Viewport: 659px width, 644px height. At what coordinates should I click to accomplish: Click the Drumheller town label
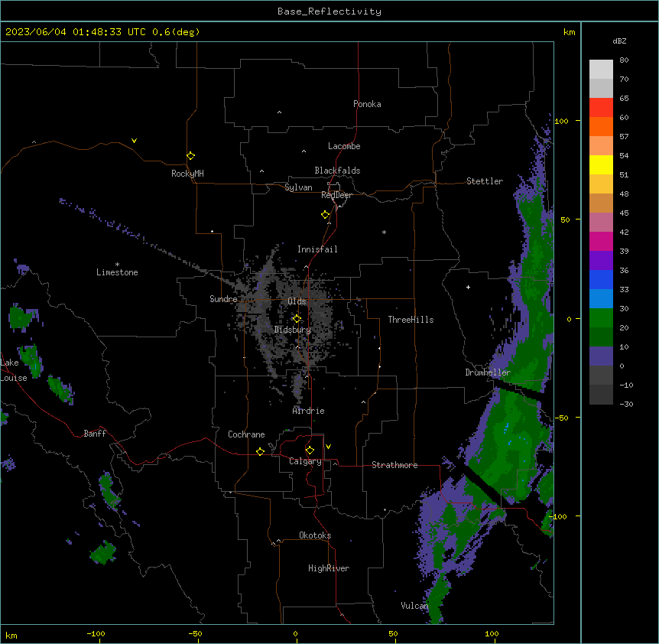point(488,372)
